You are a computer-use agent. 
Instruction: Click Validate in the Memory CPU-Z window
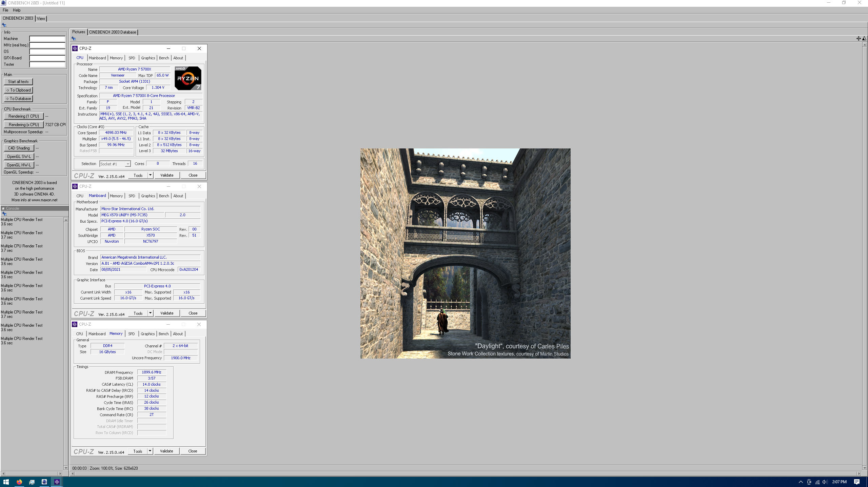[x=166, y=451]
